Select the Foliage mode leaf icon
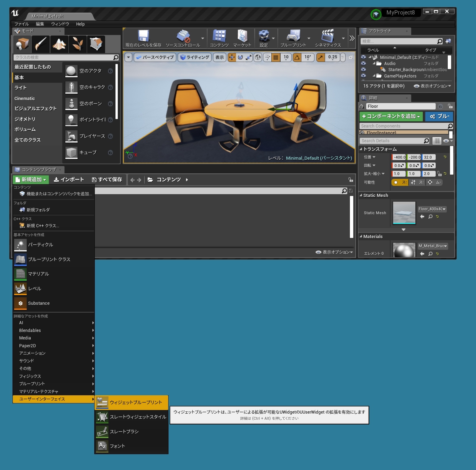Screen dimensions: 476x470 78,44
